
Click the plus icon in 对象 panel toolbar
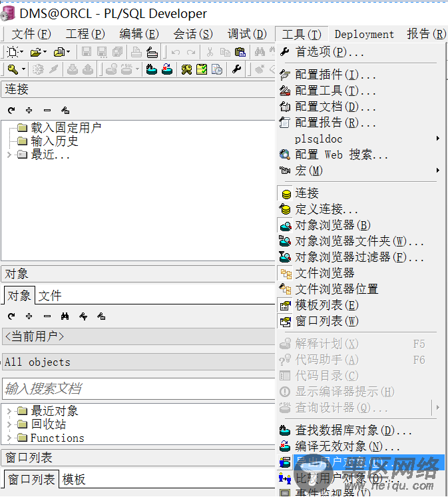point(29,316)
